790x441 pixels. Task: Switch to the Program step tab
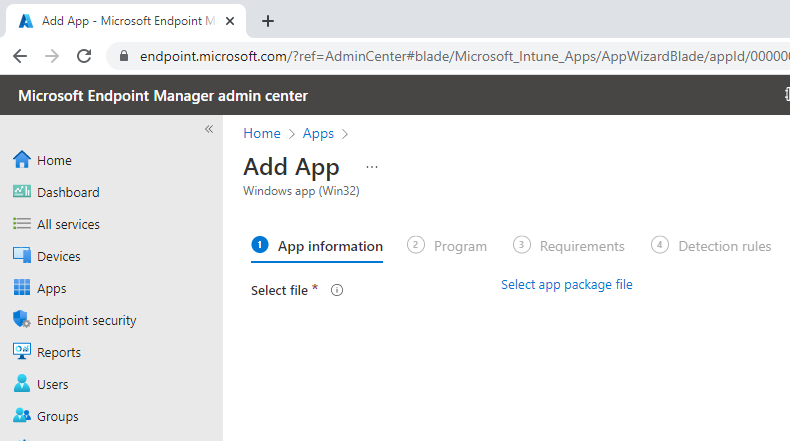coord(447,246)
